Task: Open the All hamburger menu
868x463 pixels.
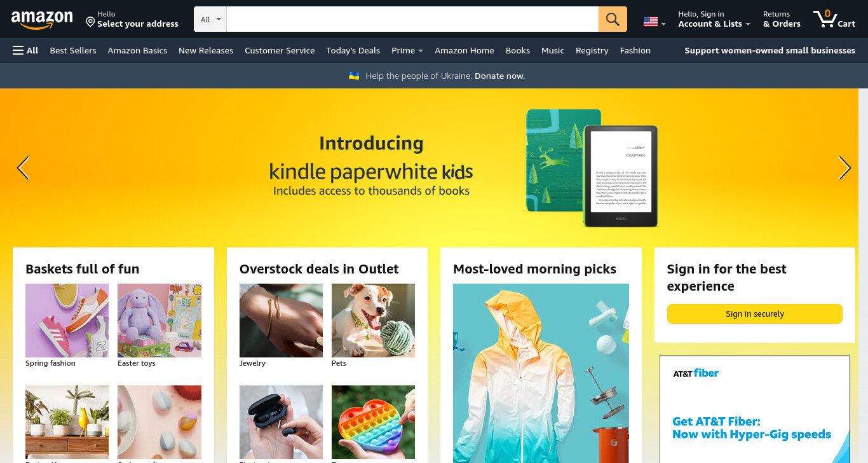Action: [25, 50]
